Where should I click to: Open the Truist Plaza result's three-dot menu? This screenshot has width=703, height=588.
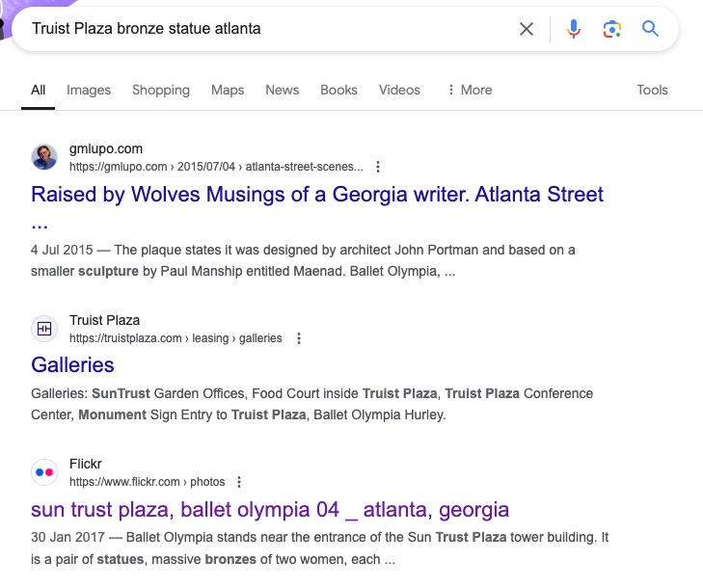point(299,338)
